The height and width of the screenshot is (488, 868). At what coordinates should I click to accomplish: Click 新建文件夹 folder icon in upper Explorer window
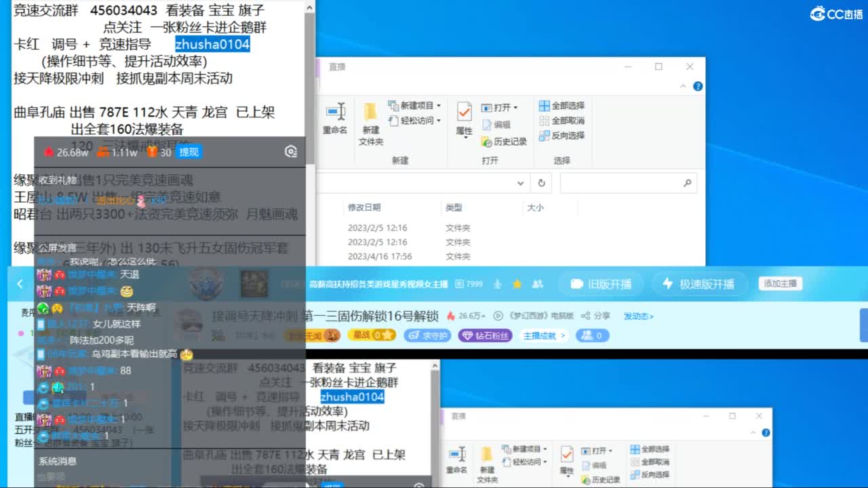(370, 112)
